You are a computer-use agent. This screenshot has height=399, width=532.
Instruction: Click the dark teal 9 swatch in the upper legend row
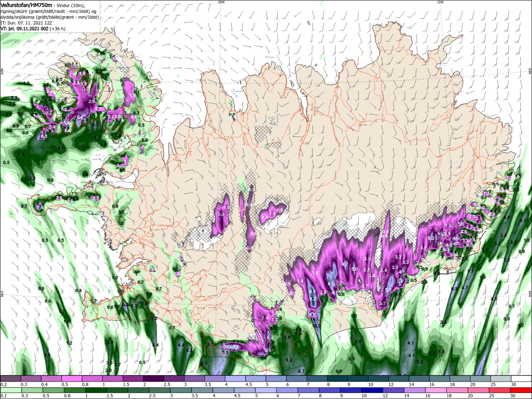pyautogui.click(x=358, y=379)
